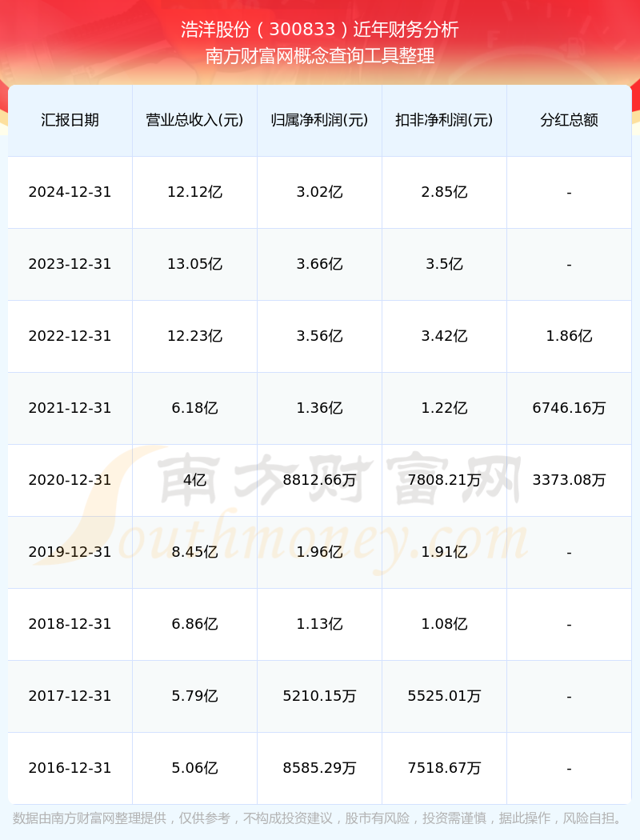Click the 7808.21万 cell
Screen dimensions: 640x840
445,480
